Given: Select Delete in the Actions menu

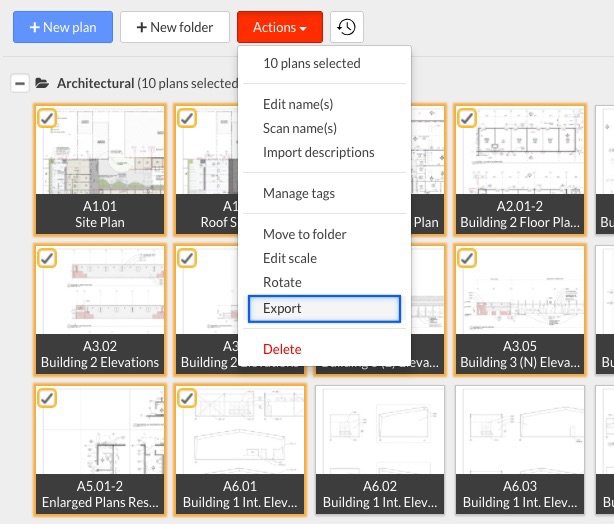Looking at the screenshot, I should pyautogui.click(x=282, y=349).
